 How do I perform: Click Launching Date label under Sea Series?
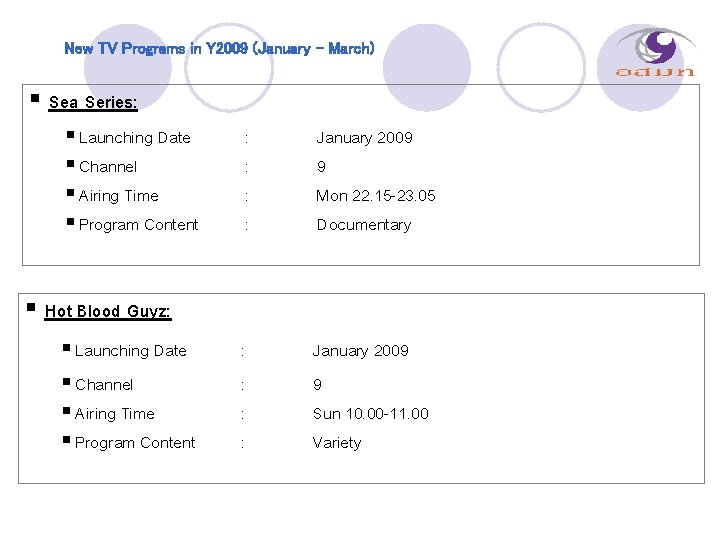tap(134, 138)
